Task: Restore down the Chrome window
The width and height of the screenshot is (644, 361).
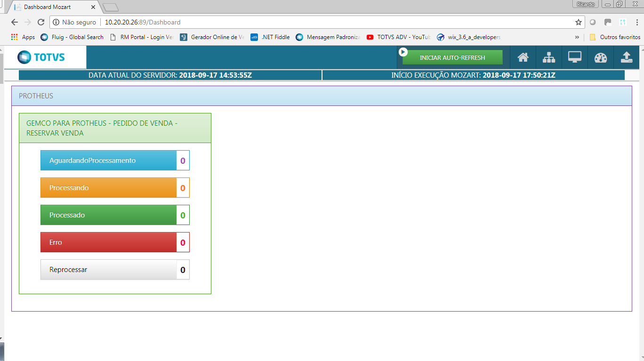Action: coord(620,4)
